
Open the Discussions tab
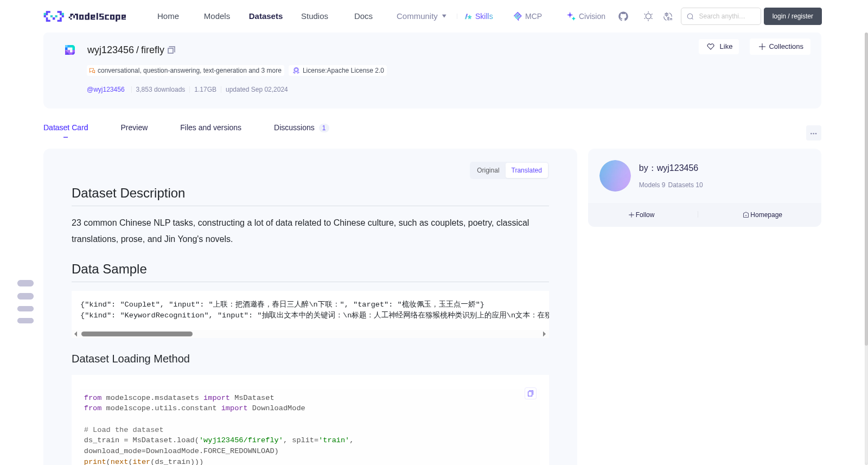(x=301, y=128)
